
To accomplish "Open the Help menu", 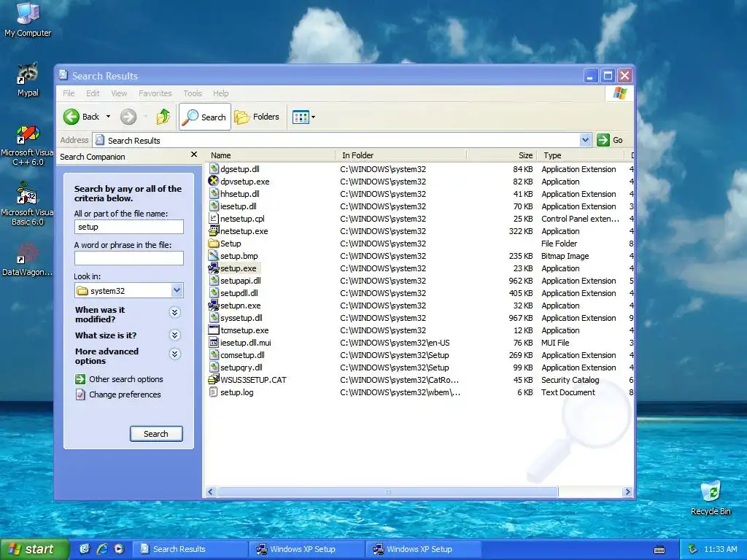I will [x=220, y=93].
